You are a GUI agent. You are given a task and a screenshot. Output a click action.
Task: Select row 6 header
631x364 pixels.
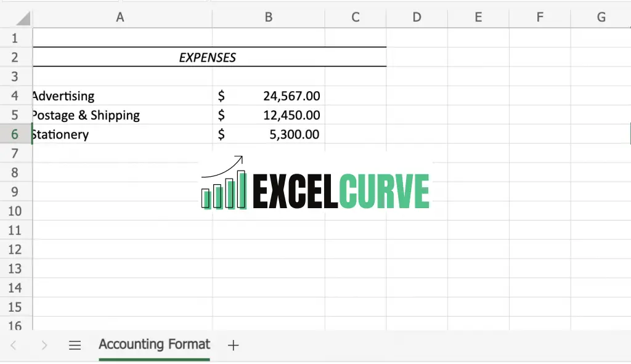[x=15, y=134]
